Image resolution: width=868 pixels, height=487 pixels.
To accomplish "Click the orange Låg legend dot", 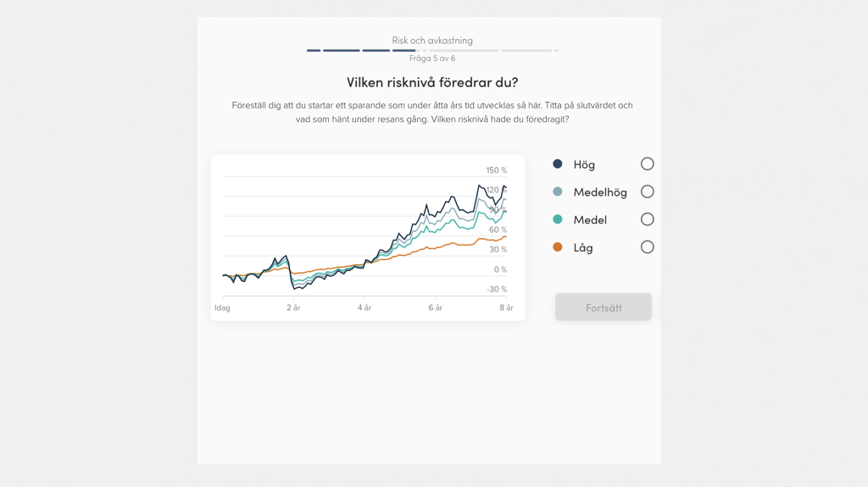I will [x=558, y=247].
